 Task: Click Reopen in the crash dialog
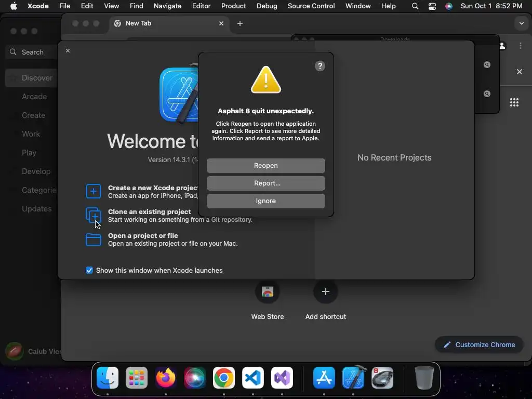[x=265, y=166]
